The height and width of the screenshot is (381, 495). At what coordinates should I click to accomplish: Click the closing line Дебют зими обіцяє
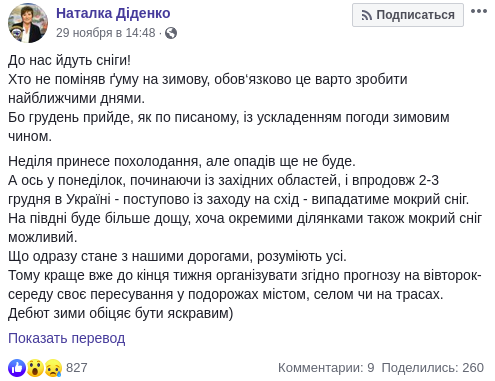[x=120, y=313]
